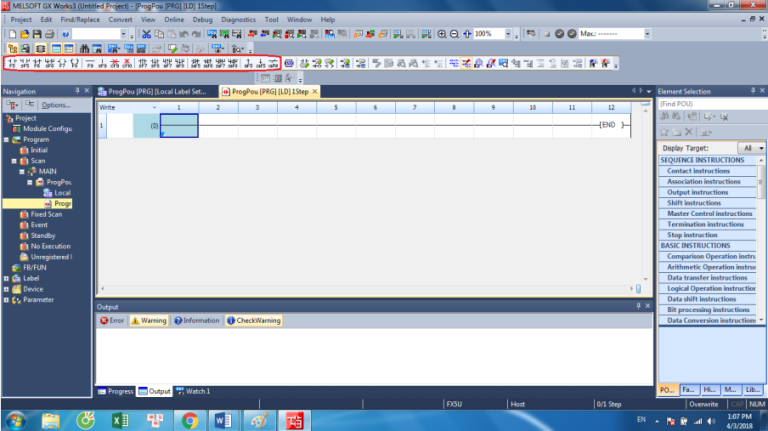Click the Save project icon
This screenshot has width=768, height=431.
[37, 34]
